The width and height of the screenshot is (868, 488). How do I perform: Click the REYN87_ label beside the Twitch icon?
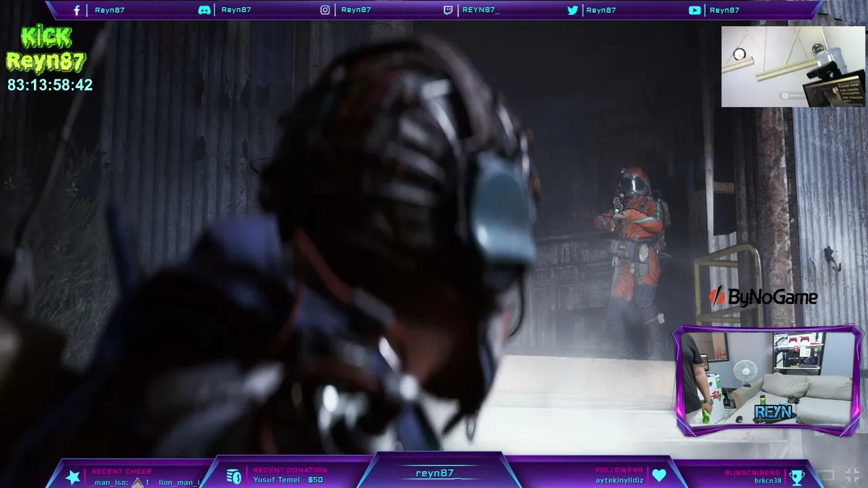(481, 10)
